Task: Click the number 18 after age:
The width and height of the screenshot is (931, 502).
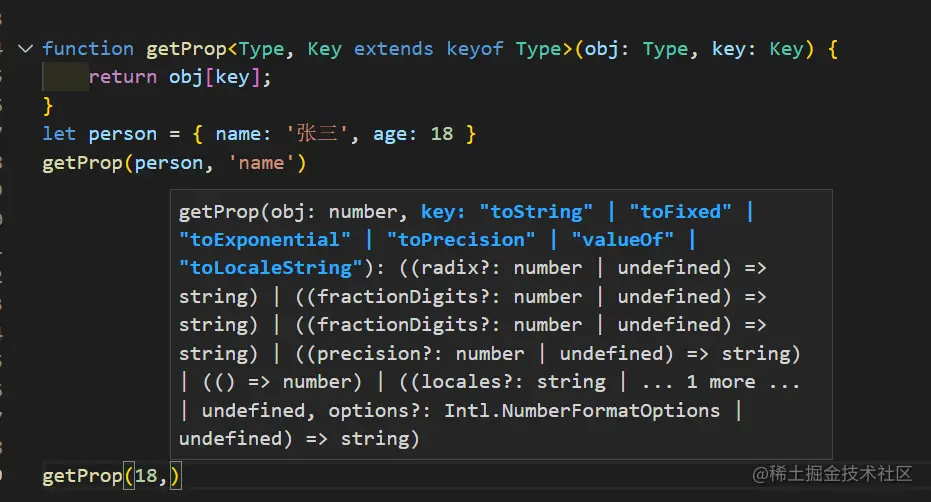Action: pos(442,134)
